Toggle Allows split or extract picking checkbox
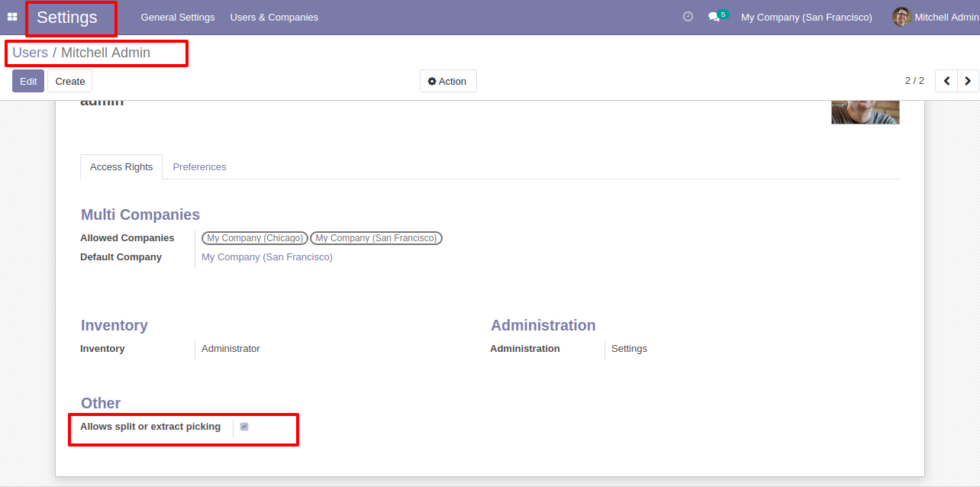The height and width of the screenshot is (487, 980). pyautogui.click(x=244, y=427)
